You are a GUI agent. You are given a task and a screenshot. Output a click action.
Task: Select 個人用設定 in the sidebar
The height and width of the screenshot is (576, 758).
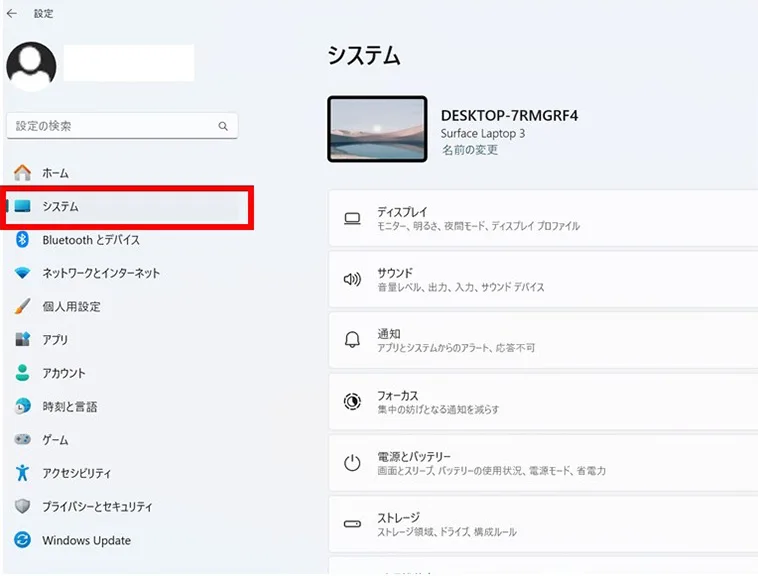tap(71, 307)
